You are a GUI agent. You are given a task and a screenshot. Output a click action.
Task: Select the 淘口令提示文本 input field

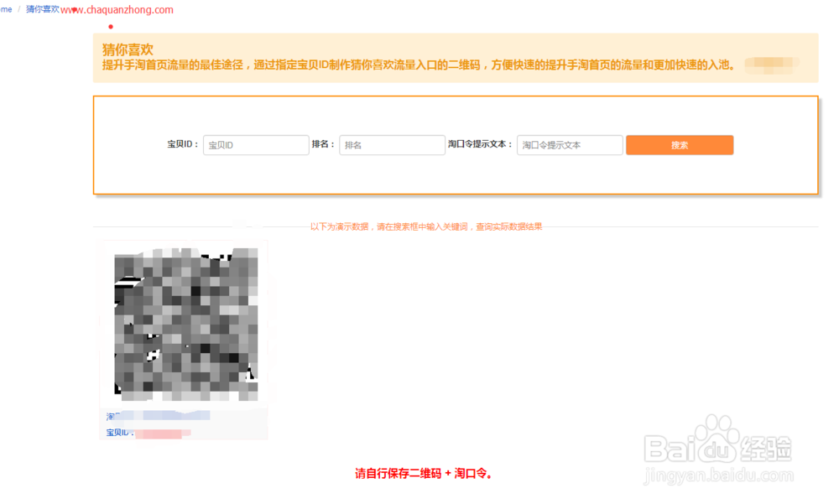click(x=570, y=145)
